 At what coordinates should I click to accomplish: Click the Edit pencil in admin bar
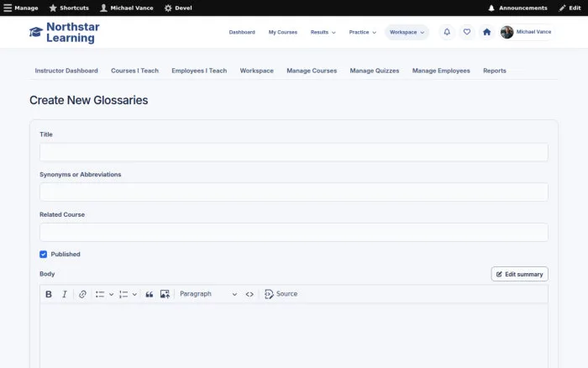coord(570,8)
